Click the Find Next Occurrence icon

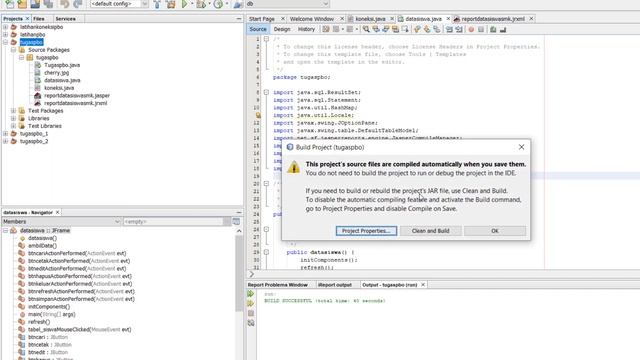(x=386, y=29)
